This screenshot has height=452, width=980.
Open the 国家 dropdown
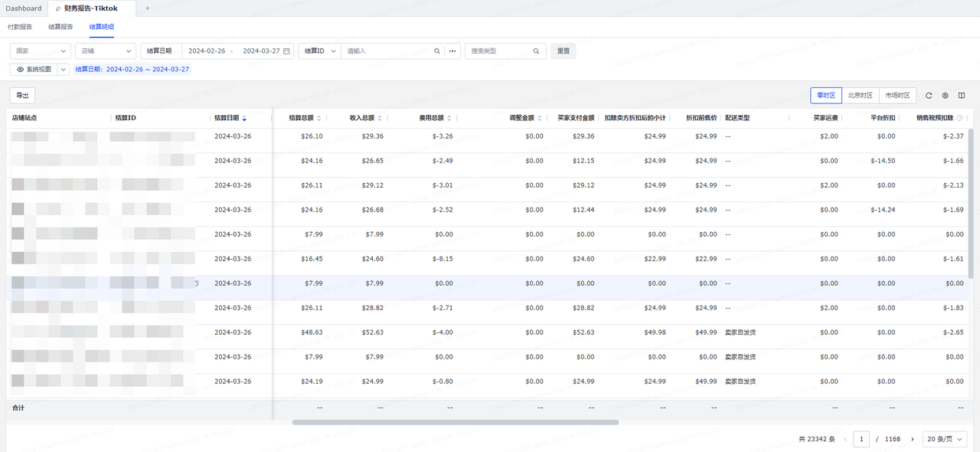(x=41, y=51)
